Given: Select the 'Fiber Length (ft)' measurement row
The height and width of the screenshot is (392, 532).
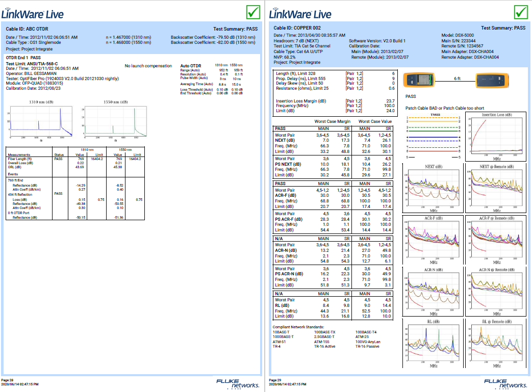Looking at the screenshot, I should point(75,159).
